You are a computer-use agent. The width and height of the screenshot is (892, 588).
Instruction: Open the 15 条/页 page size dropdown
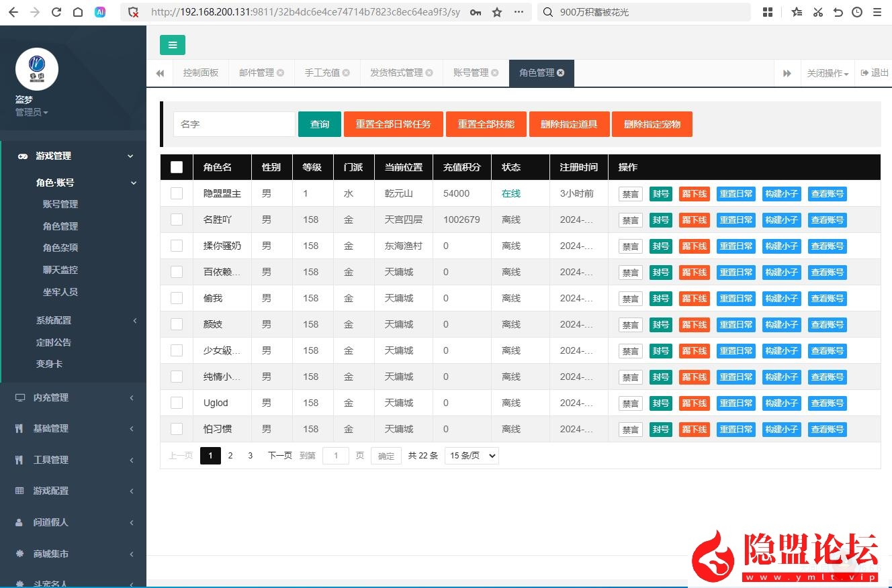(x=472, y=456)
